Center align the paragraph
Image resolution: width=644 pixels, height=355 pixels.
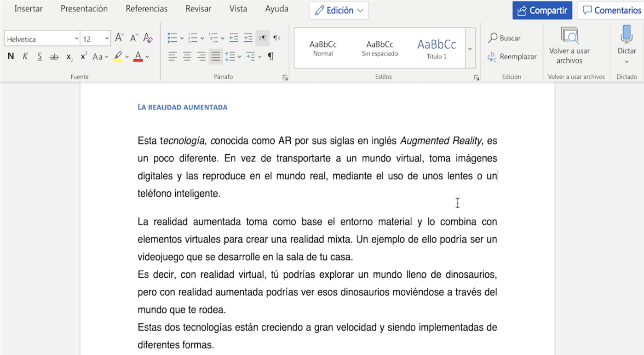pyautogui.click(x=187, y=57)
